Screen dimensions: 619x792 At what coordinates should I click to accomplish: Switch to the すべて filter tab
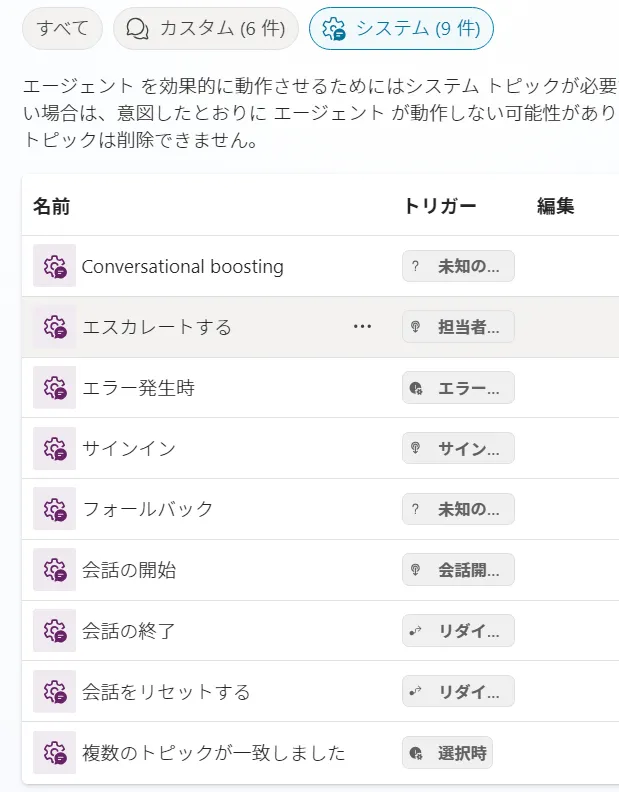point(62,29)
